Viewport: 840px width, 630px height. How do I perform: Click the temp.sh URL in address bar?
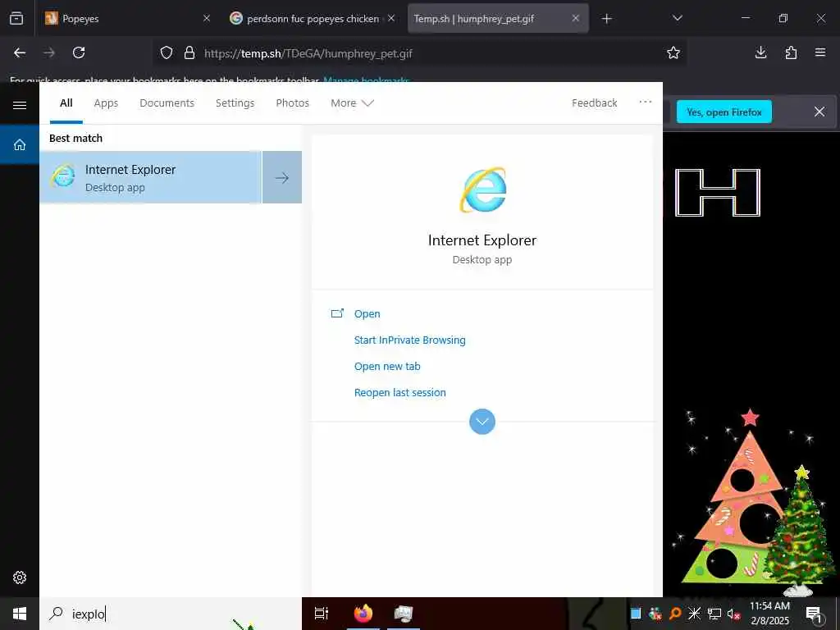pyautogui.click(x=308, y=53)
